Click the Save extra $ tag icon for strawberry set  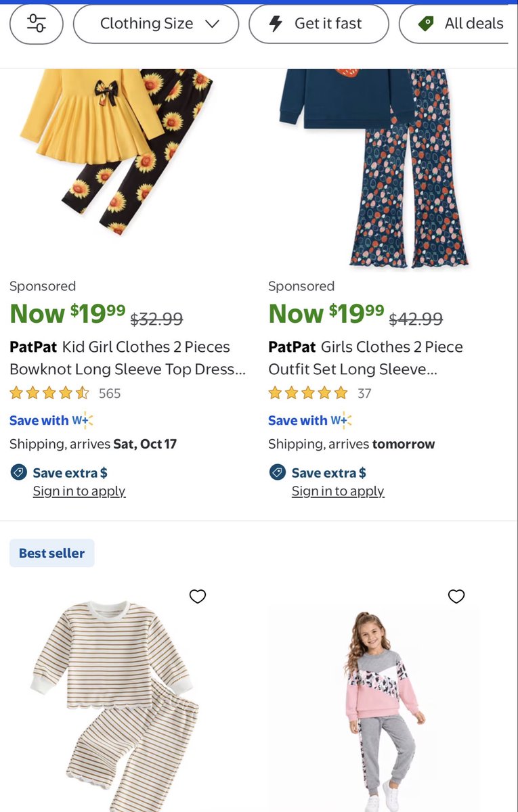click(x=278, y=472)
